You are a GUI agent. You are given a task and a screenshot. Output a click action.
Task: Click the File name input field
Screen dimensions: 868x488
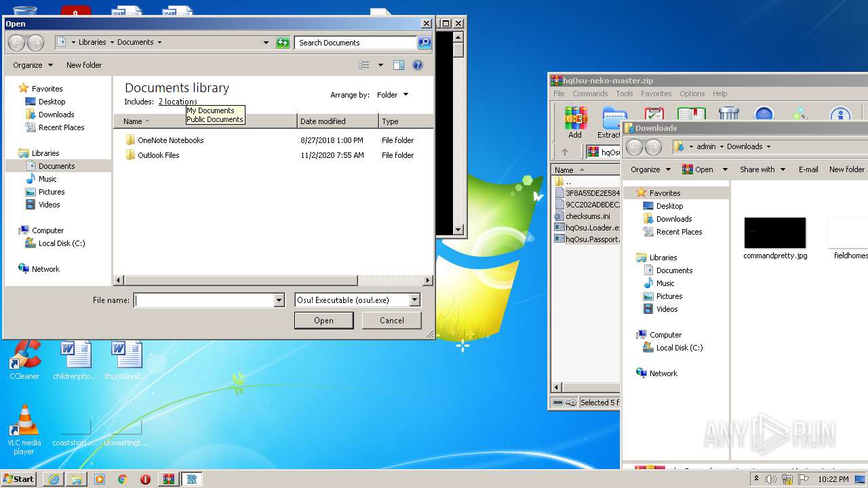tap(204, 300)
